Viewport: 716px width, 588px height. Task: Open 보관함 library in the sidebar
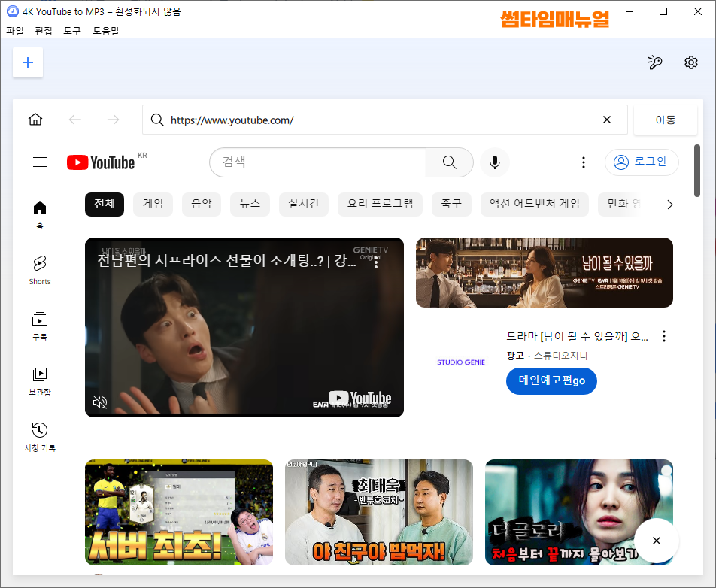coord(40,382)
